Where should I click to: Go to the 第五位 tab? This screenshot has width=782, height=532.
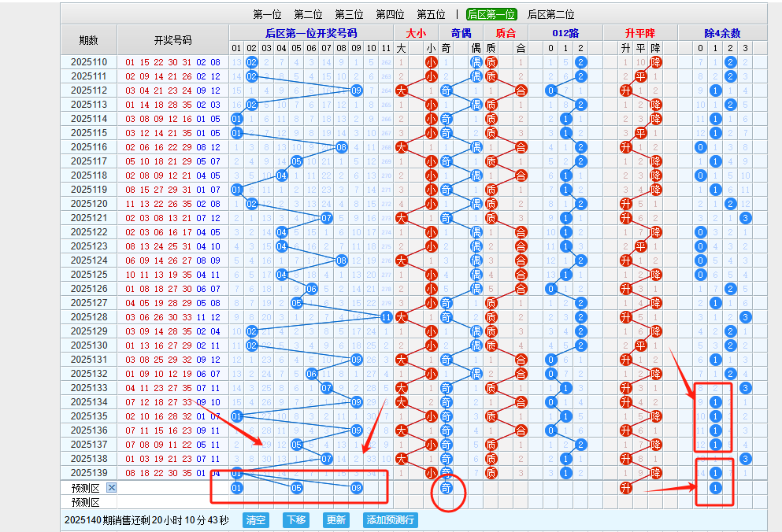click(x=431, y=14)
